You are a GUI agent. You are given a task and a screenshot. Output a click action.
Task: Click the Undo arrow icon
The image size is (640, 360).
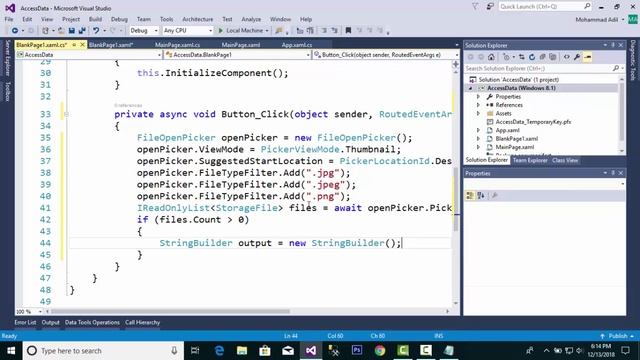[x=96, y=31]
